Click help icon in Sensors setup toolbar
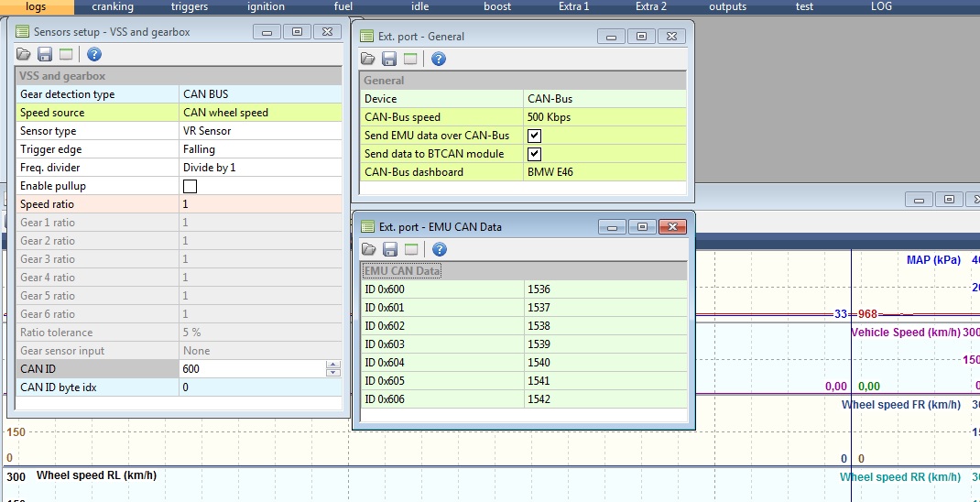This screenshot has height=502, width=980. pyautogui.click(x=93, y=55)
